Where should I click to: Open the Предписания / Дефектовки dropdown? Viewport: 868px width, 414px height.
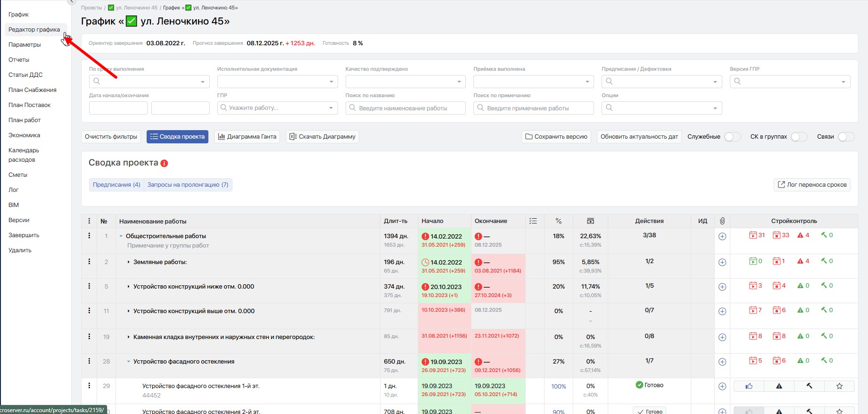pos(662,82)
